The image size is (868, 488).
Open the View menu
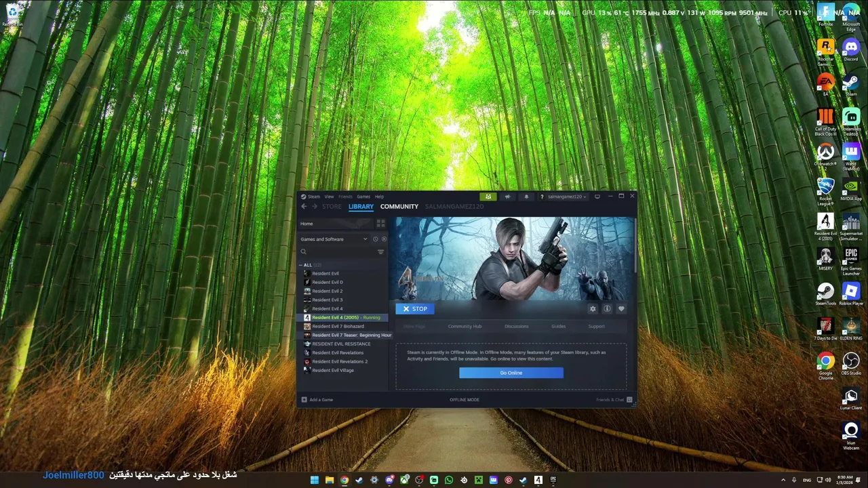point(329,197)
